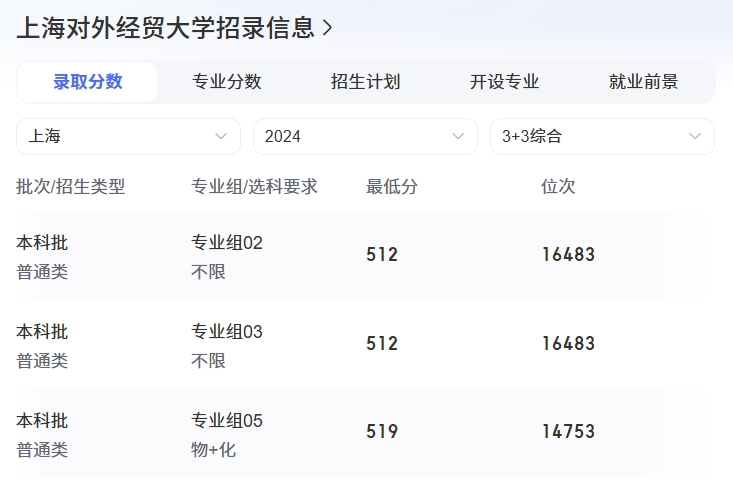Open the 上海 province dropdown
Image resolution: width=733 pixels, height=494 pixels.
[129, 136]
